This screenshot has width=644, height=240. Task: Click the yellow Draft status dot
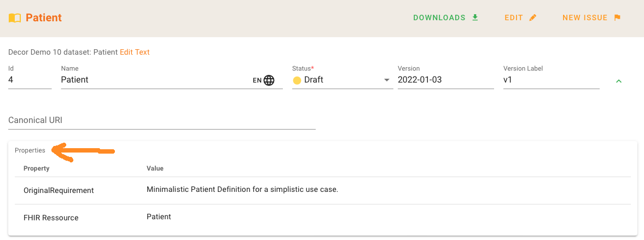297,80
